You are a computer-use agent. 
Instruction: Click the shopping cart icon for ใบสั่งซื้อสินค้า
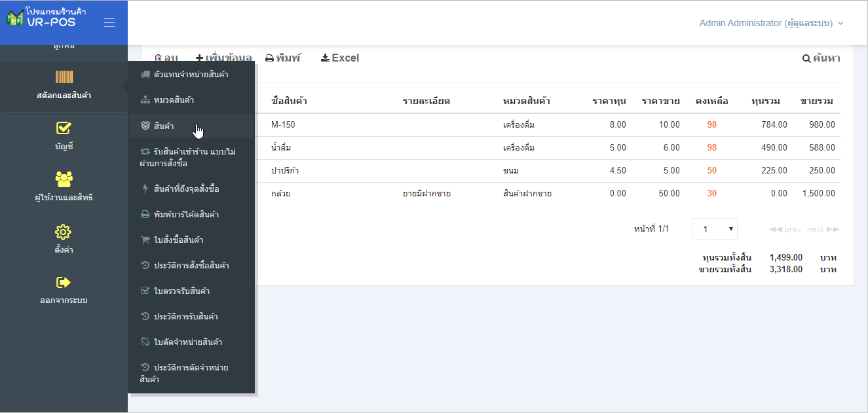[x=145, y=240]
